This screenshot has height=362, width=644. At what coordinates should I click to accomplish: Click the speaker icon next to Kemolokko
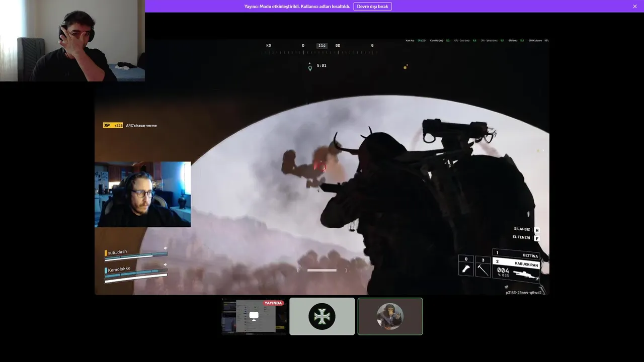[165, 265]
